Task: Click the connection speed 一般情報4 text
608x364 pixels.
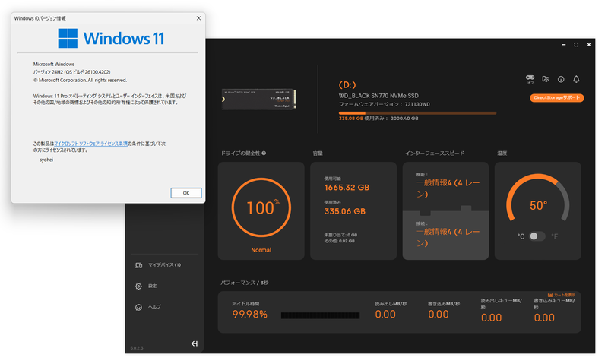Action: 448,237
